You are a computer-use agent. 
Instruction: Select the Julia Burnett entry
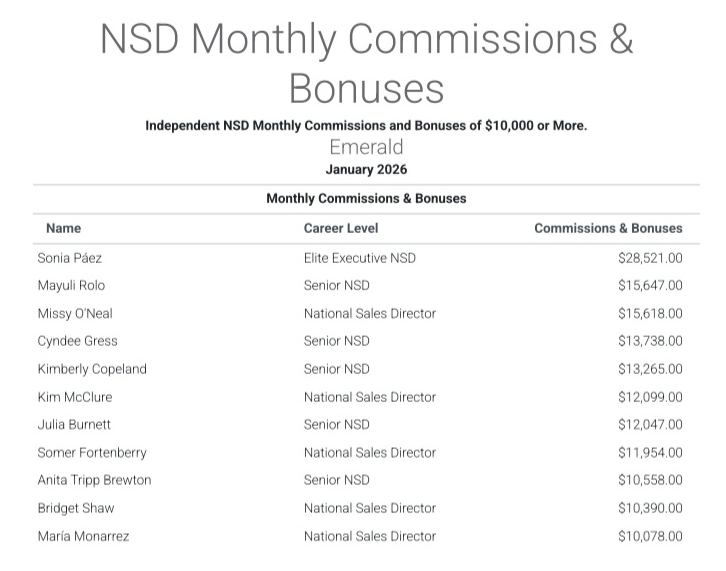[x=74, y=425]
